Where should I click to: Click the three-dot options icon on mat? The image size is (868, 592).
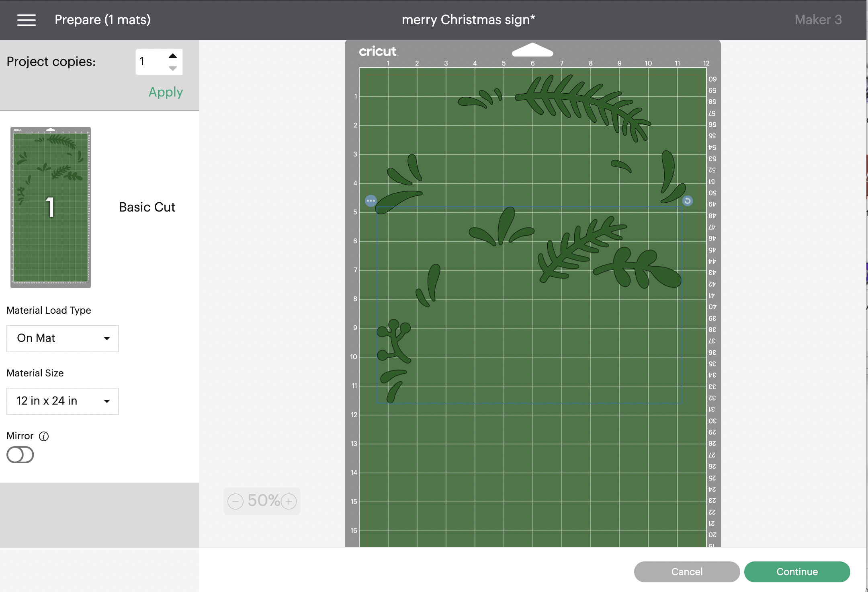tap(371, 201)
